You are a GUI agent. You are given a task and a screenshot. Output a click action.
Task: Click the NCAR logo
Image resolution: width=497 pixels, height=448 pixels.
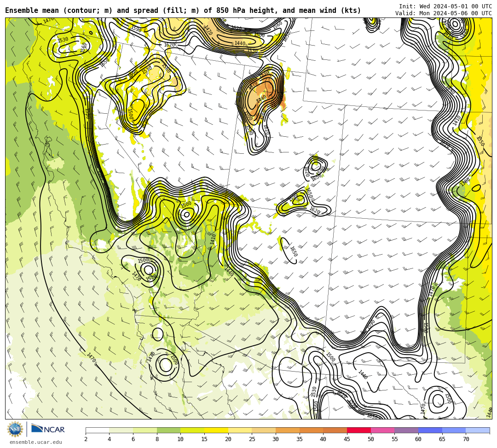[x=48, y=429]
